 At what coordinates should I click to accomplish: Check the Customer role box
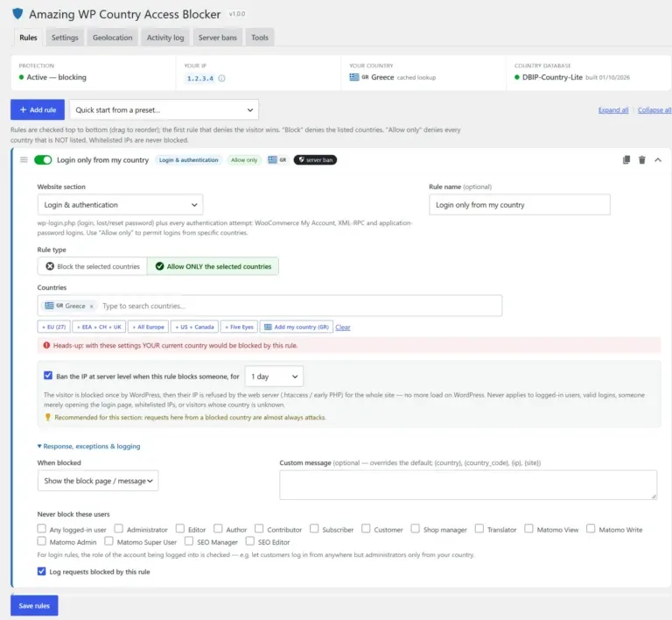coord(366,528)
